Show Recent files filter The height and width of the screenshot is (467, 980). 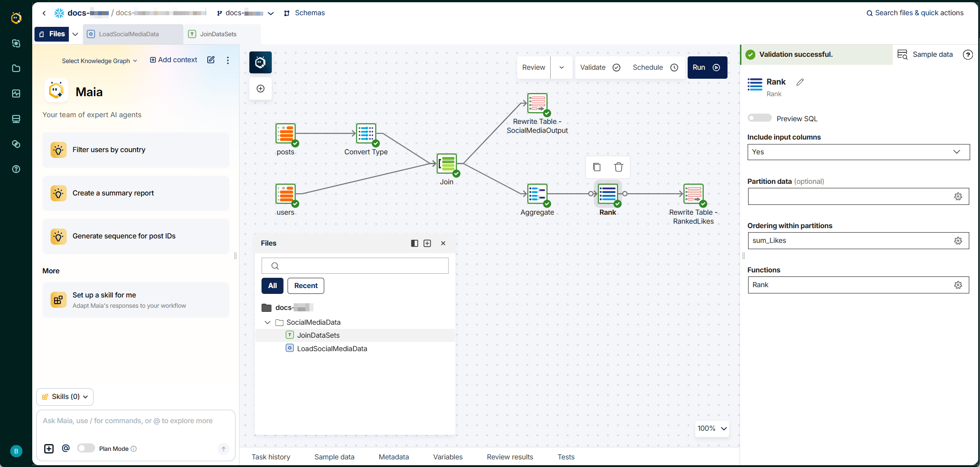pyautogui.click(x=306, y=286)
